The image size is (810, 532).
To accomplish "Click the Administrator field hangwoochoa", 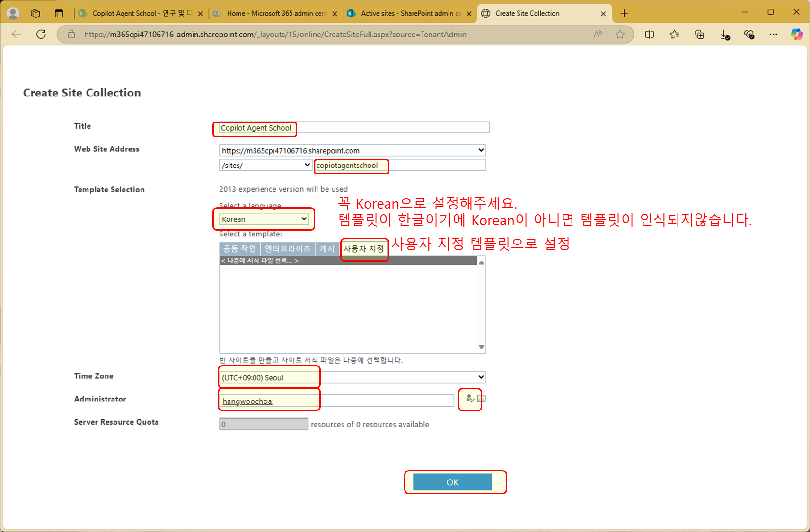I will click(x=336, y=401).
